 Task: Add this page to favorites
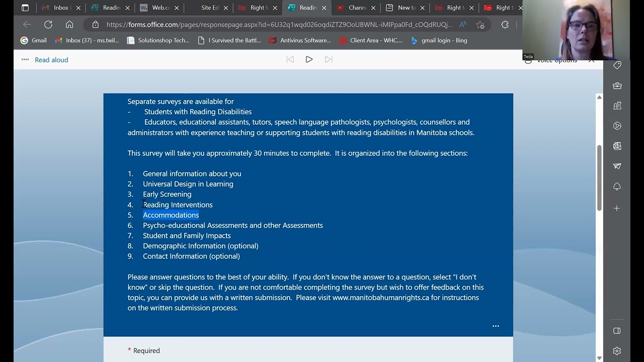480,24
